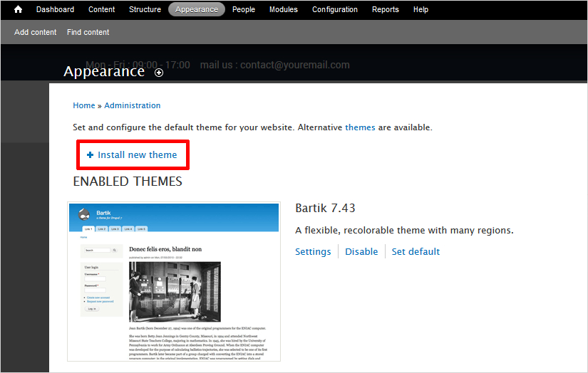Open the Dashboard menu item
This screenshot has height=373, width=588.
pyautogui.click(x=55, y=9)
